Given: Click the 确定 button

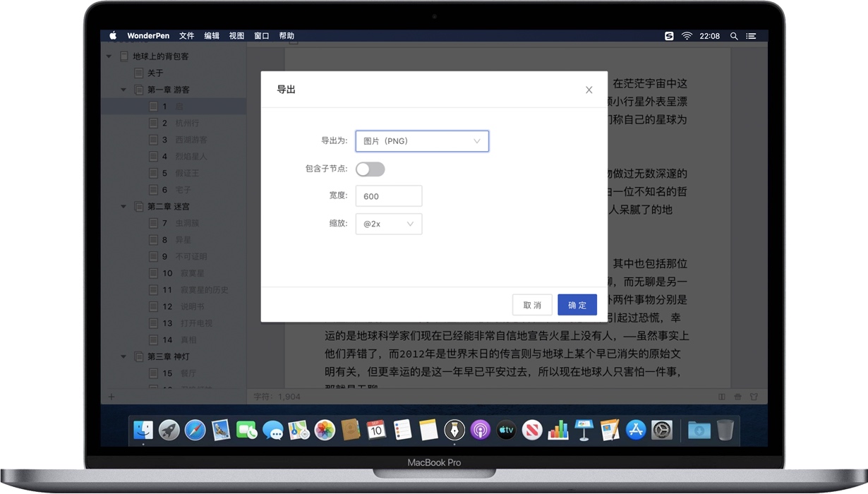Looking at the screenshot, I should click(577, 305).
